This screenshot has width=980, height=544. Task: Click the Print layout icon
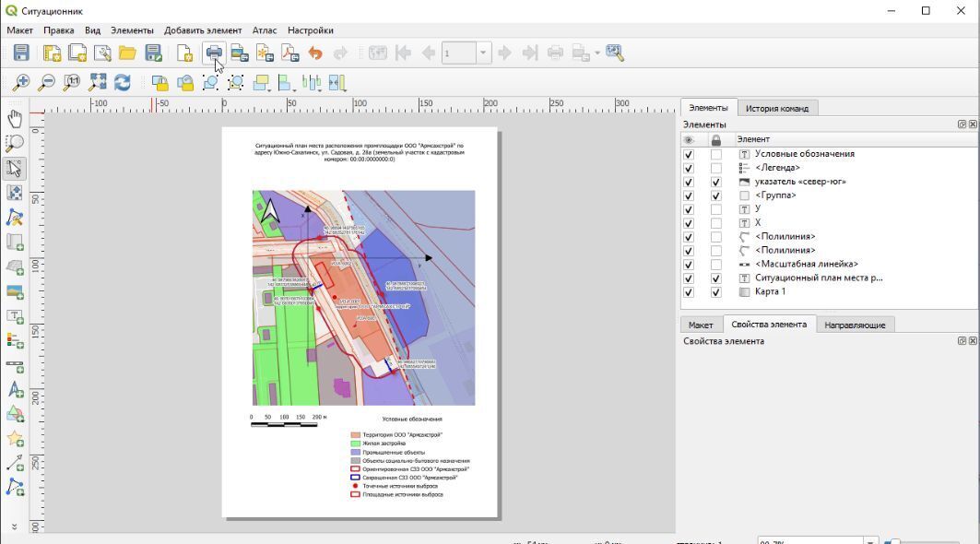pyautogui.click(x=214, y=53)
